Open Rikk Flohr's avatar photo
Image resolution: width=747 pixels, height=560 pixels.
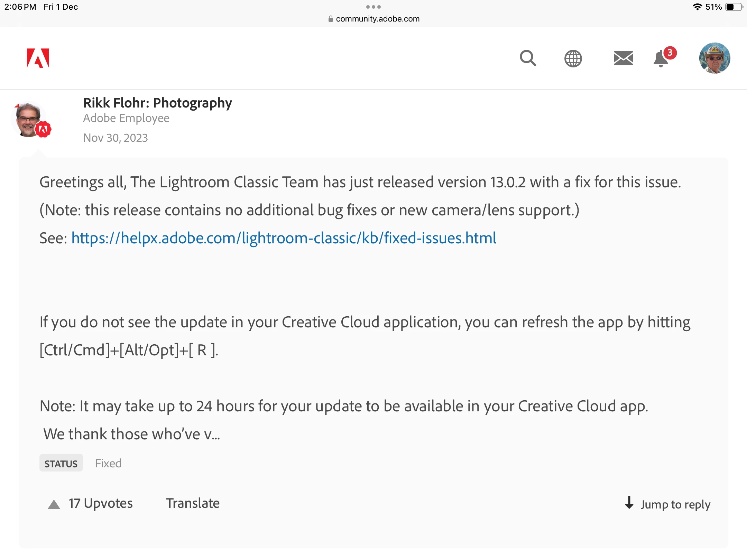pos(28,120)
